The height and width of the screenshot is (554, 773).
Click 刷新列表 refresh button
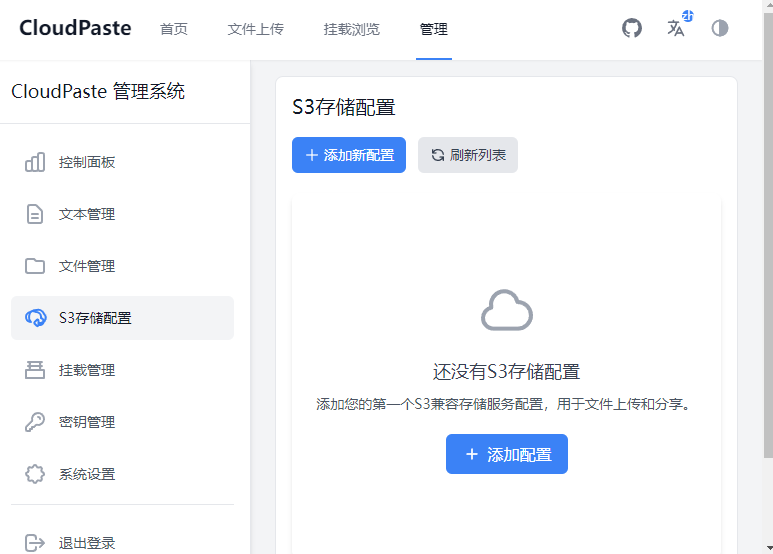(x=468, y=155)
